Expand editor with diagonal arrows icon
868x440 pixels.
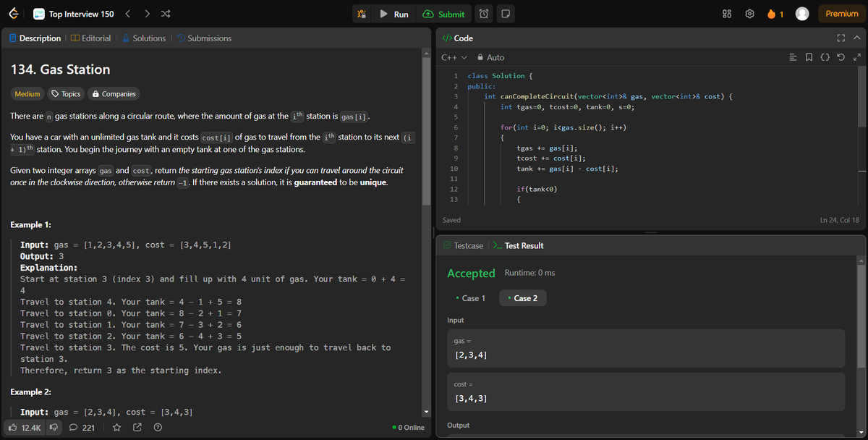[857, 57]
